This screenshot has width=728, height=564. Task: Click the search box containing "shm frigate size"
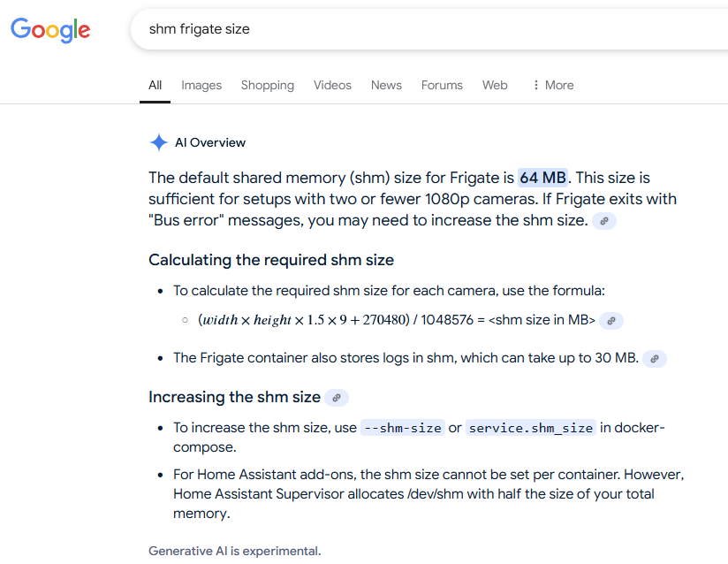429,29
